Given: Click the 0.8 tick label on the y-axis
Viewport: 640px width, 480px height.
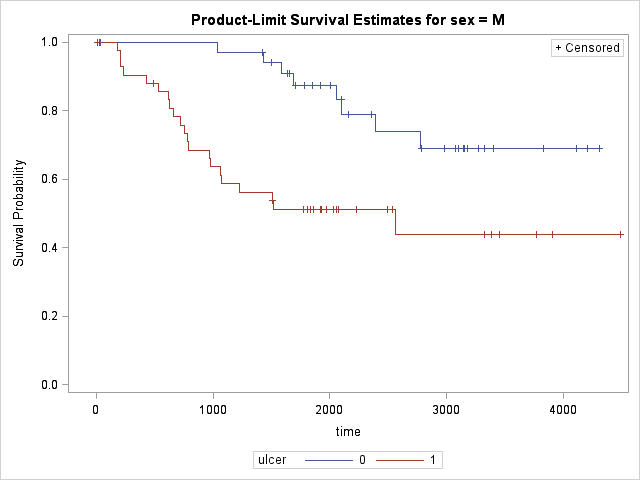Looking at the screenshot, I should pos(46,110).
